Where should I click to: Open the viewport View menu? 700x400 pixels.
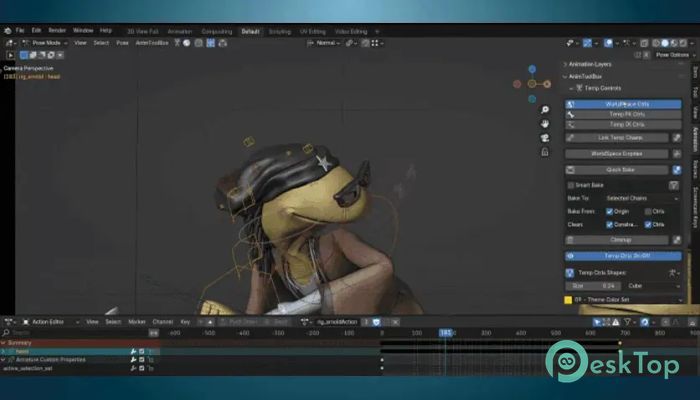(80, 43)
